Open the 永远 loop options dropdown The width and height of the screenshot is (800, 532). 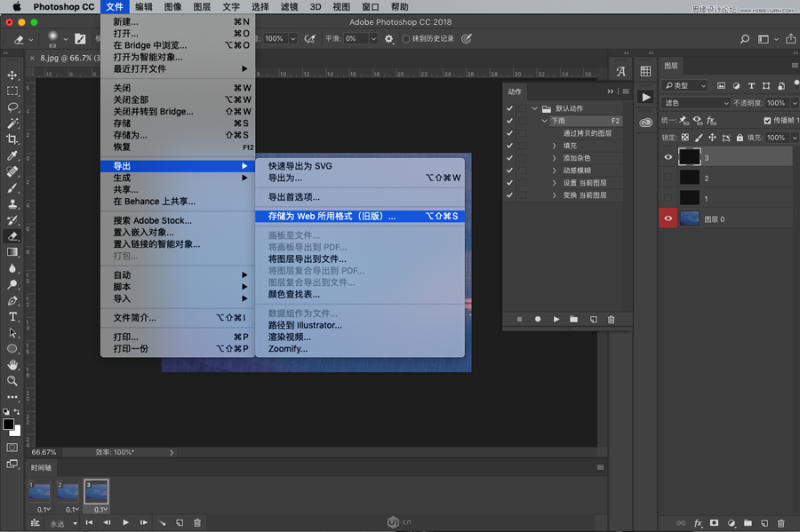pos(60,523)
